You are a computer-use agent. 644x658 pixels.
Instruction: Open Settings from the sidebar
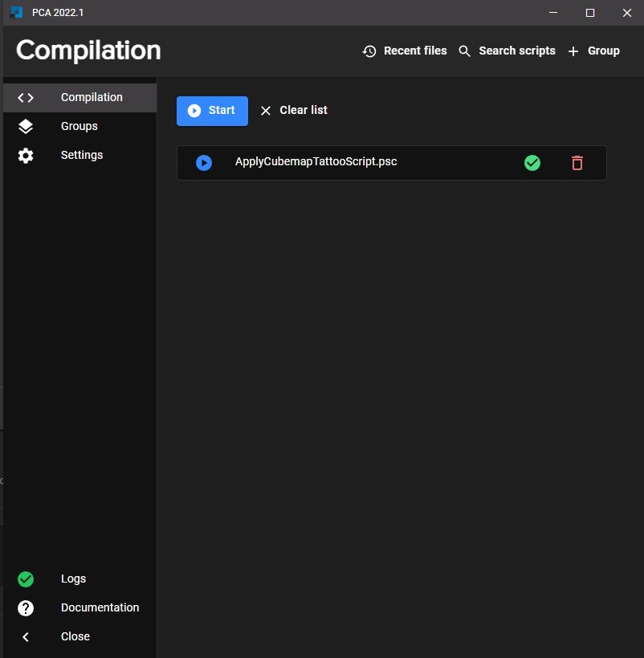(x=79, y=155)
